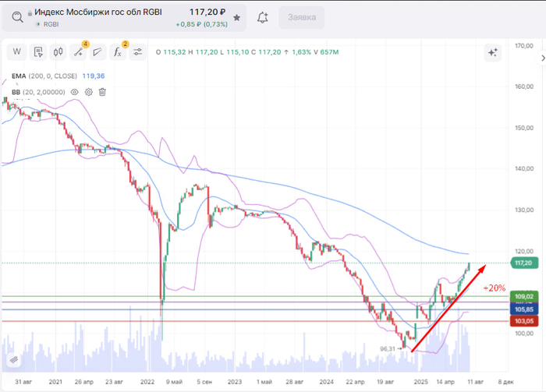
Task: Click price axis label 100,00
Action: pyautogui.click(x=524, y=334)
